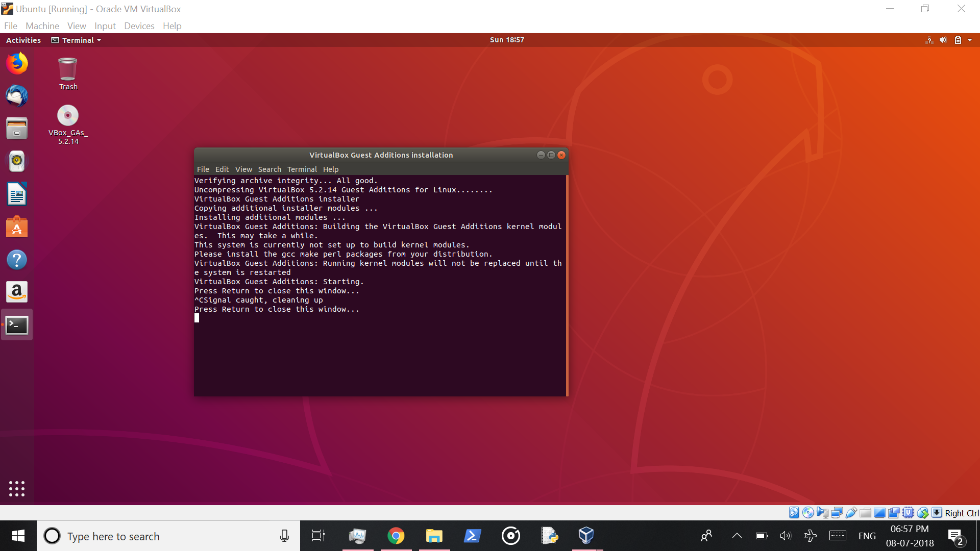Screen dimensions: 980x551
Task: Launch Rhythmbox music player from dock
Action: 17,161
